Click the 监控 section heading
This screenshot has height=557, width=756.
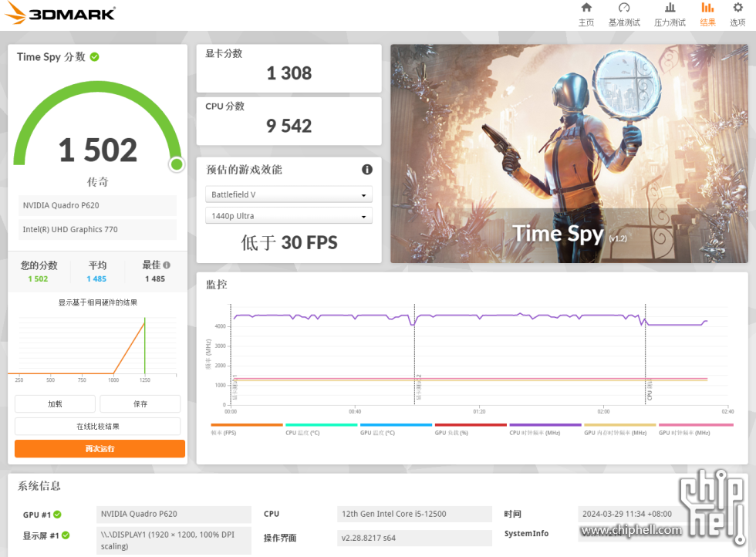pyautogui.click(x=217, y=285)
